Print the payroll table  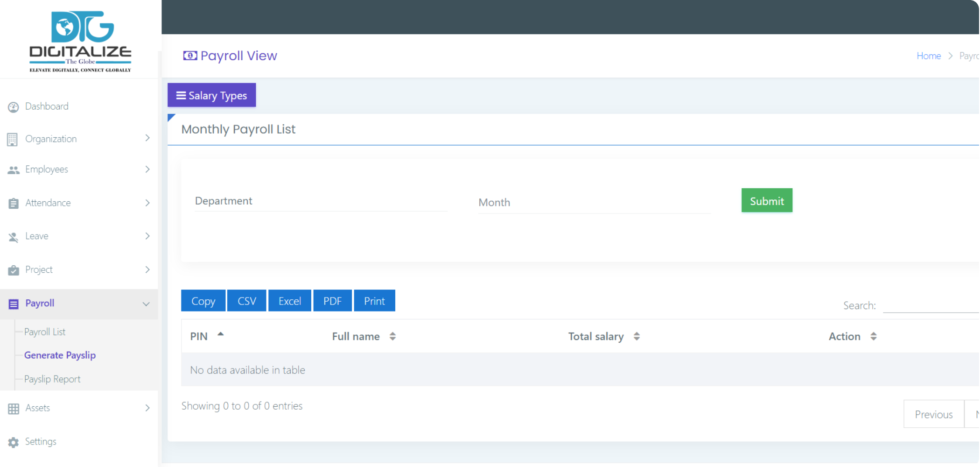[375, 301]
